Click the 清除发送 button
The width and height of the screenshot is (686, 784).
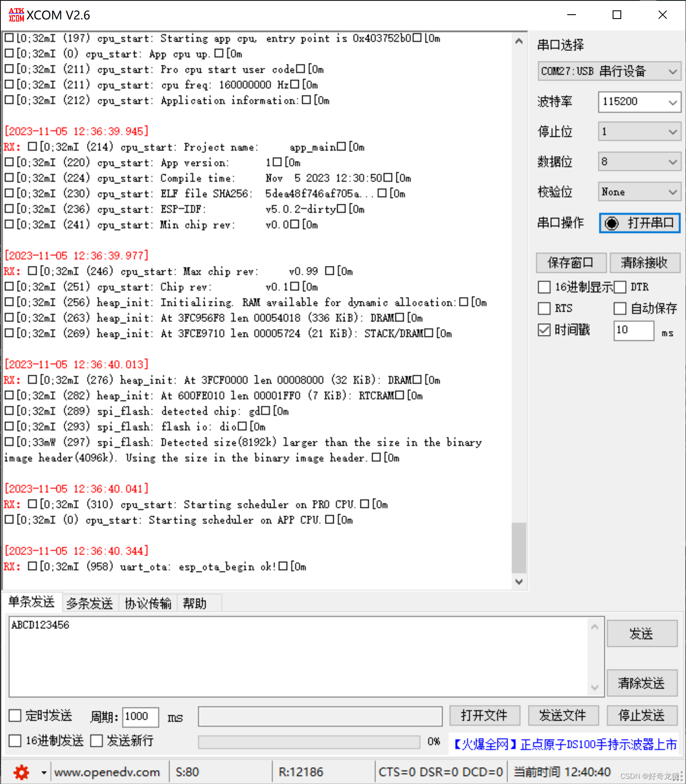click(x=642, y=683)
